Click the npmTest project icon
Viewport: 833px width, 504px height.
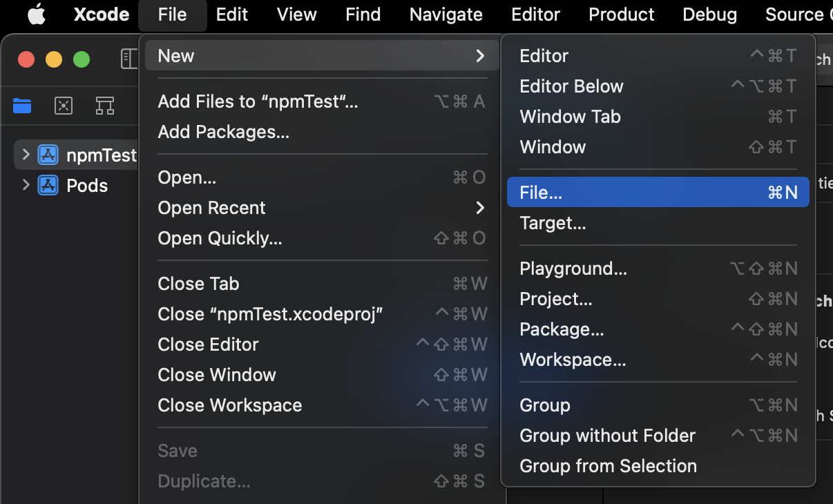click(x=48, y=155)
